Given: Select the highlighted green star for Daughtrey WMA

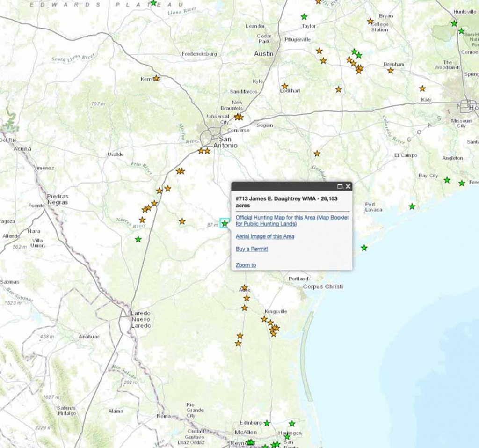Looking at the screenshot, I should (x=225, y=223).
